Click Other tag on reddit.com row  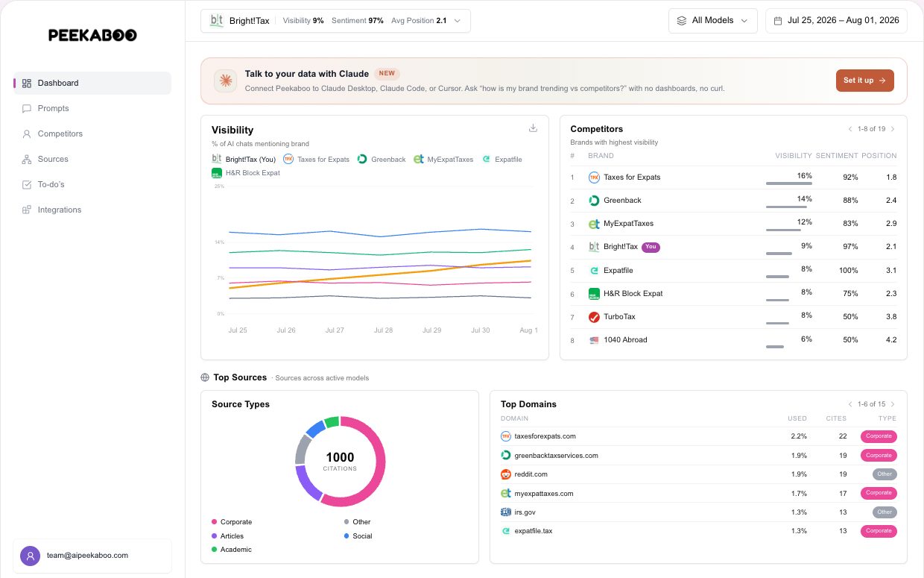coord(885,474)
